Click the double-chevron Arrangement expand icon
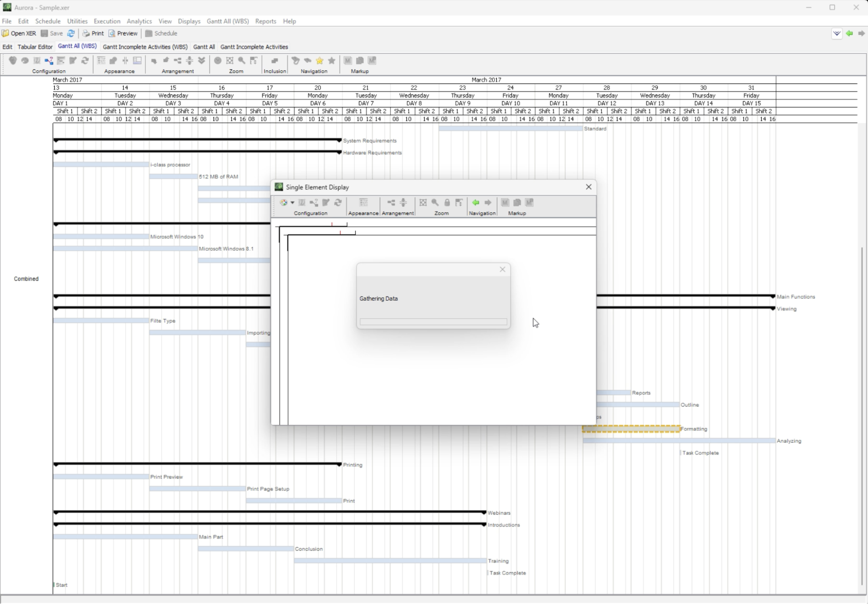 pos(201,61)
